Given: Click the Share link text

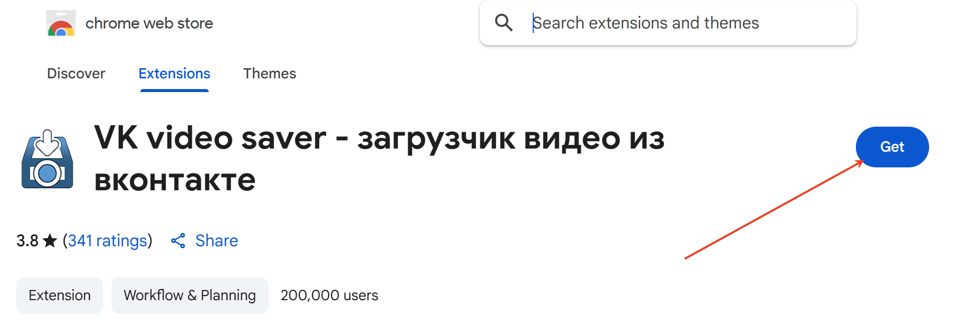Looking at the screenshot, I should click(x=217, y=240).
